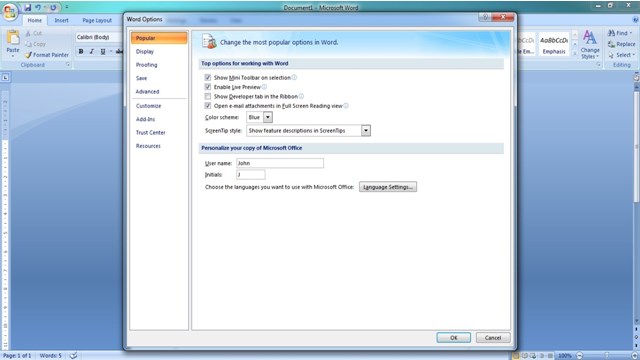Click the Redo icon in Quick Access Toolbar

click(53, 7)
